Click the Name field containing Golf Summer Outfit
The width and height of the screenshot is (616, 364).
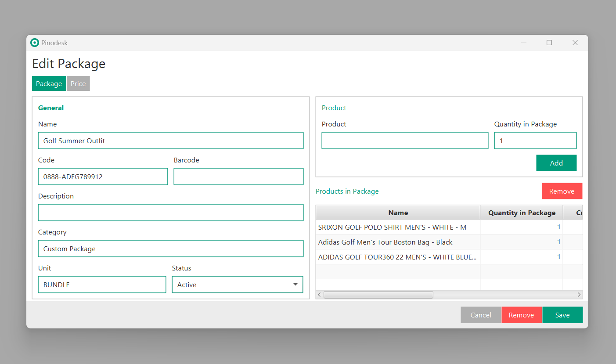point(170,141)
